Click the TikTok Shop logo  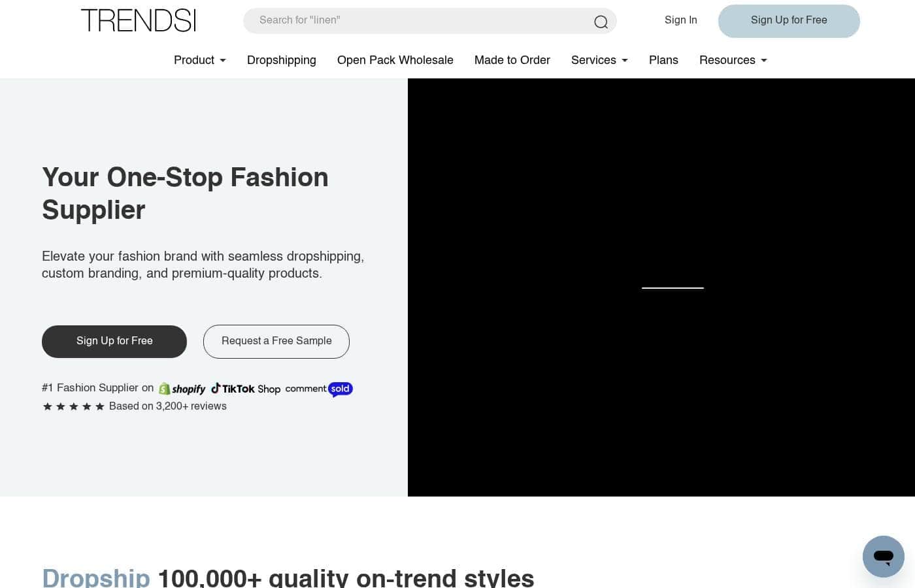(246, 389)
